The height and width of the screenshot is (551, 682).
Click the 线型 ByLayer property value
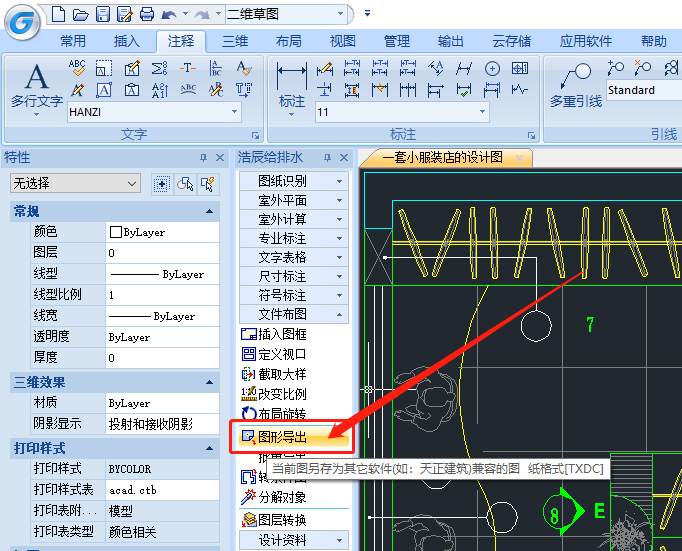(x=162, y=274)
